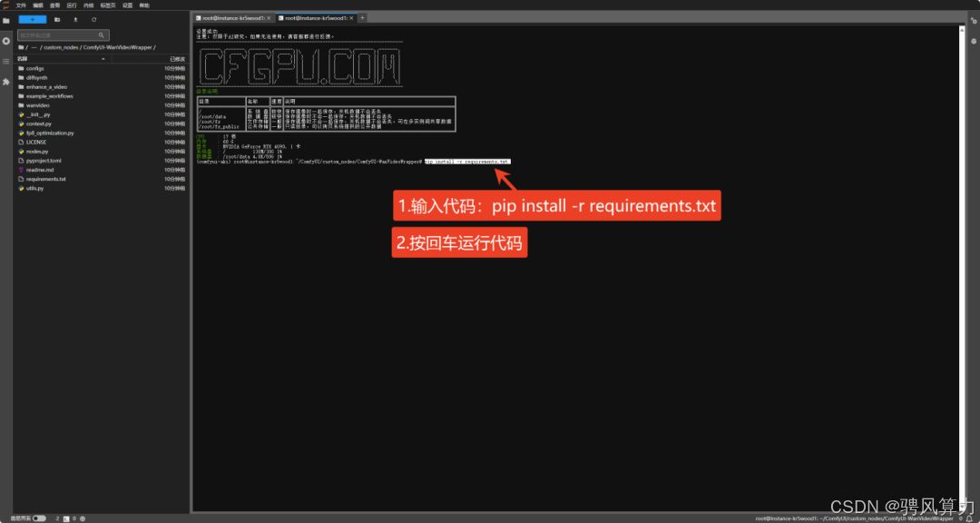This screenshot has height=523, width=980.
Task: Click the kernel status icon in status bar
Action: [83, 518]
